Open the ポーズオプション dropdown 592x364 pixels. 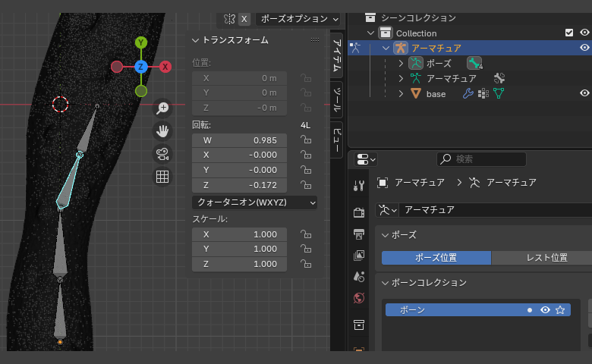pyautogui.click(x=298, y=19)
